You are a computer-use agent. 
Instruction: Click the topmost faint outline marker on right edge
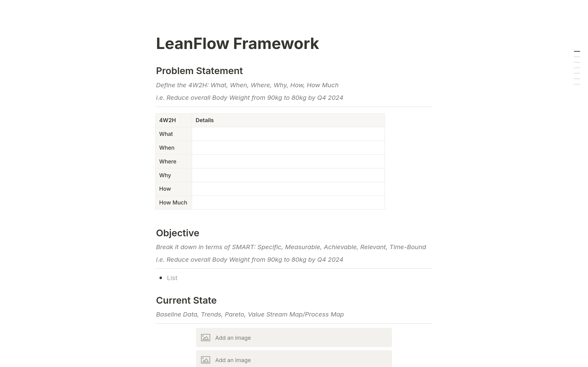click(577, 57)
